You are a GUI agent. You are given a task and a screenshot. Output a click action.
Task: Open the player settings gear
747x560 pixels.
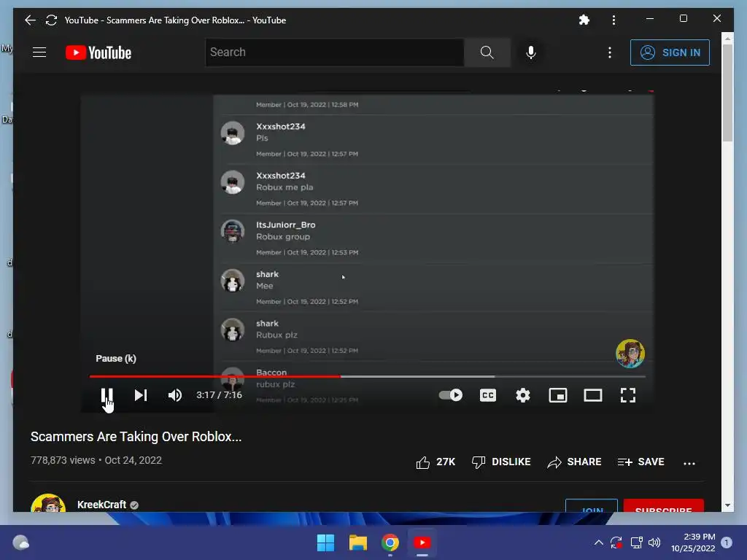tap(523, 395)
